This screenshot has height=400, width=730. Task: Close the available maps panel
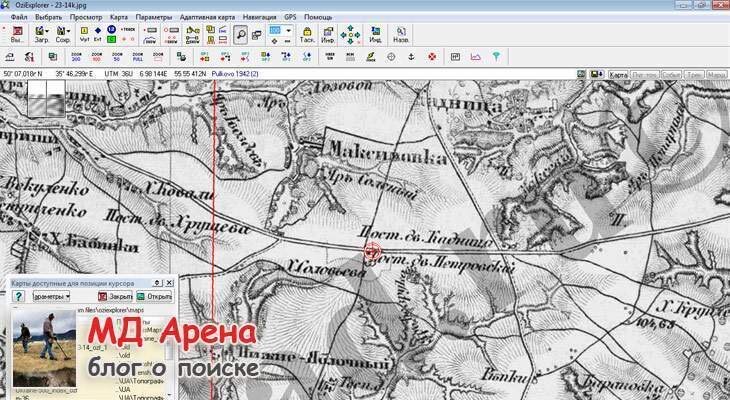(169, 283)
